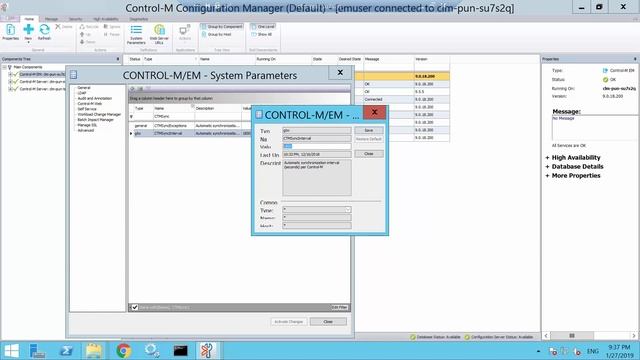Select Workload Change Manager category
Image resolution: width=640 pixels, height=360 pixels.
99,114
